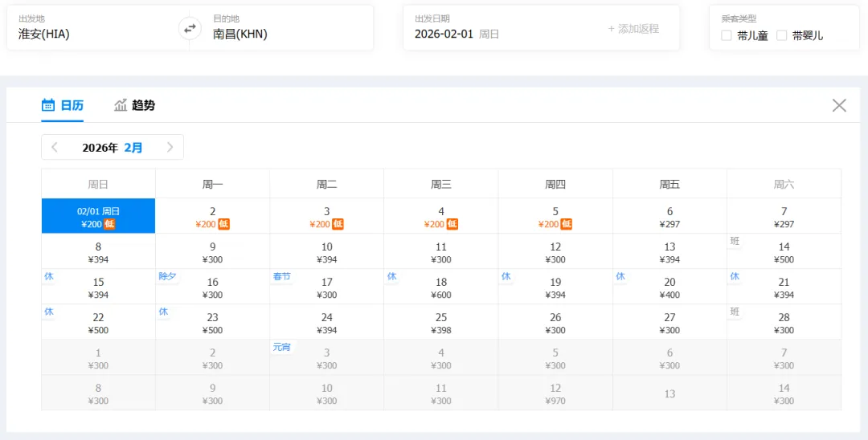The image size is (868, 440).
Task: Open the 日历 calendar tab
Action: 63,105
